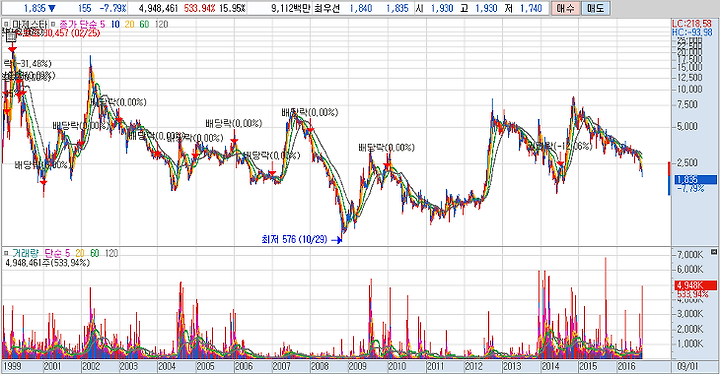
Task: Select the gray 120-day moving average label
Action: [x=162, y=24]
